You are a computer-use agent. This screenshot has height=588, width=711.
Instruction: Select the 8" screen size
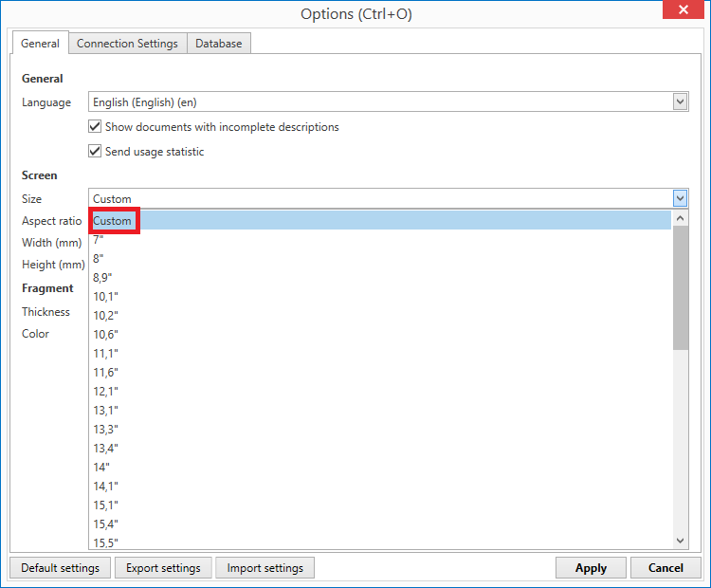pos(380,259)
